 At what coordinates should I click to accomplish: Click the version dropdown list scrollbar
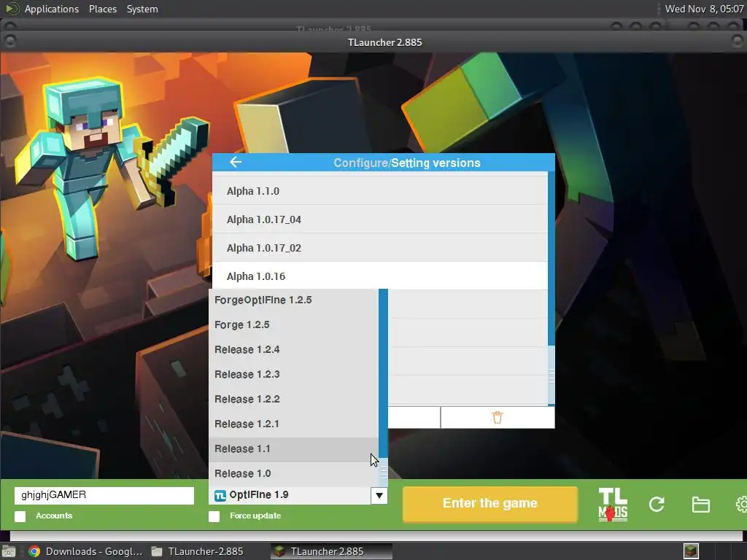383,387
